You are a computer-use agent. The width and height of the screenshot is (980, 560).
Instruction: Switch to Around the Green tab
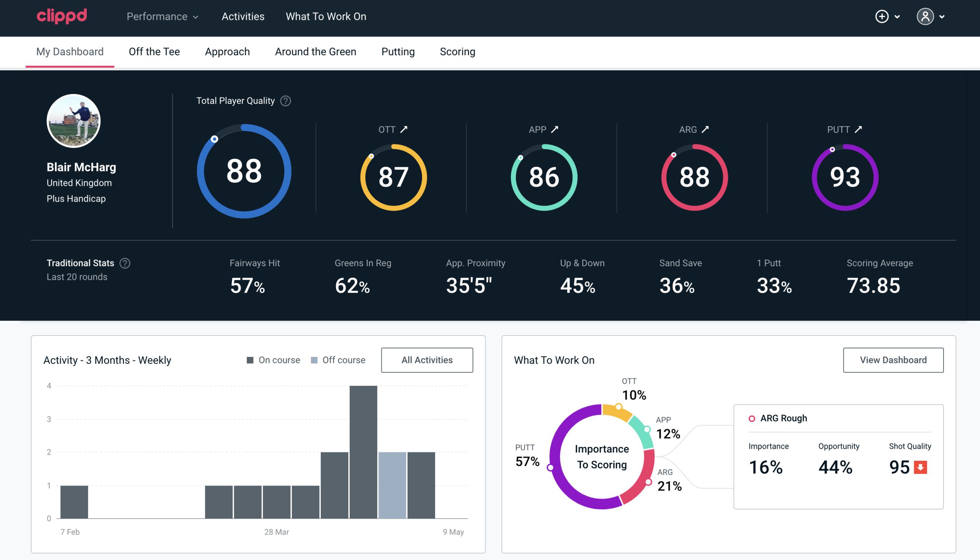click(x=315, y=51)
